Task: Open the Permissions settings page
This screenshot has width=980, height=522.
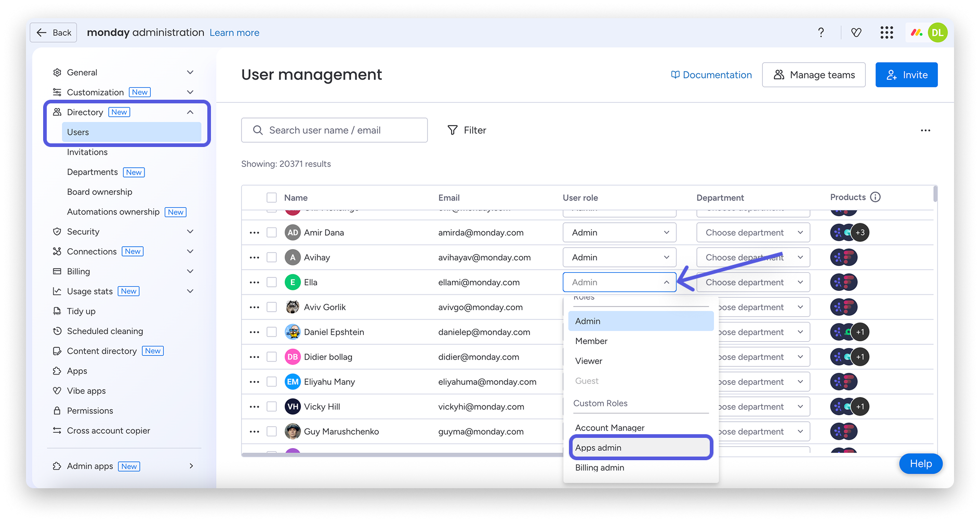Action: [90, 411]
